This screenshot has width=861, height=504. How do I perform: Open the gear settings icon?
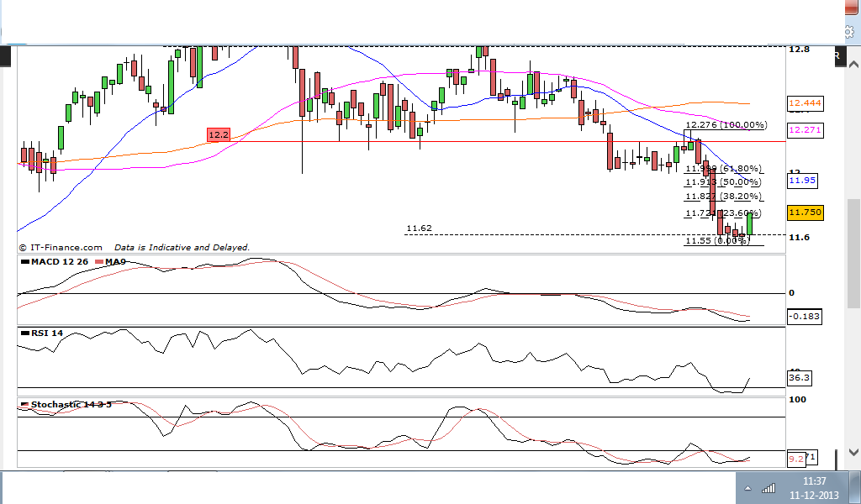click(x=849, y=33)
